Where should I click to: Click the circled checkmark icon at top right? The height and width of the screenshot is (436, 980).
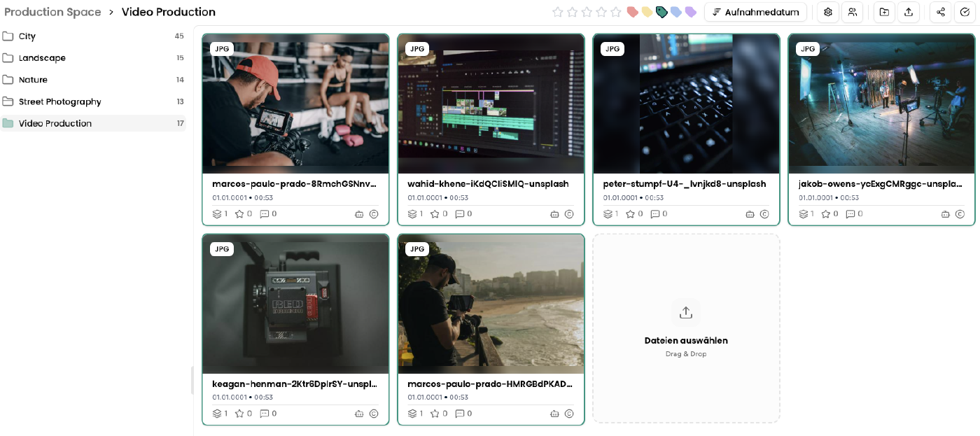[965, 12]
